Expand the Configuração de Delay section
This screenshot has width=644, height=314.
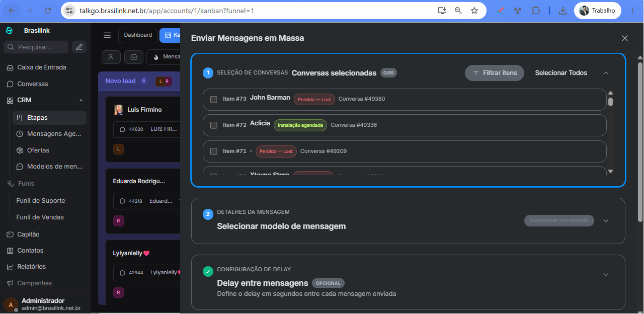pos(606,274)
